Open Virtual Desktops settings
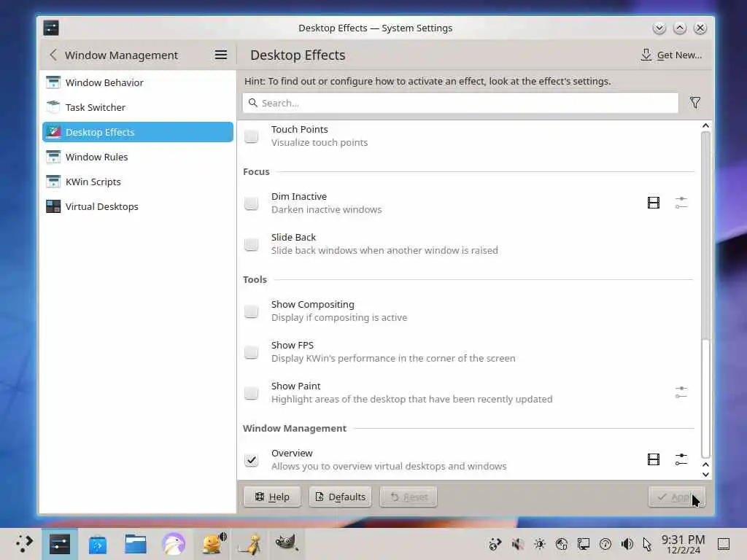Viewport: 747px width, 560px height. [x=138, y=206]
